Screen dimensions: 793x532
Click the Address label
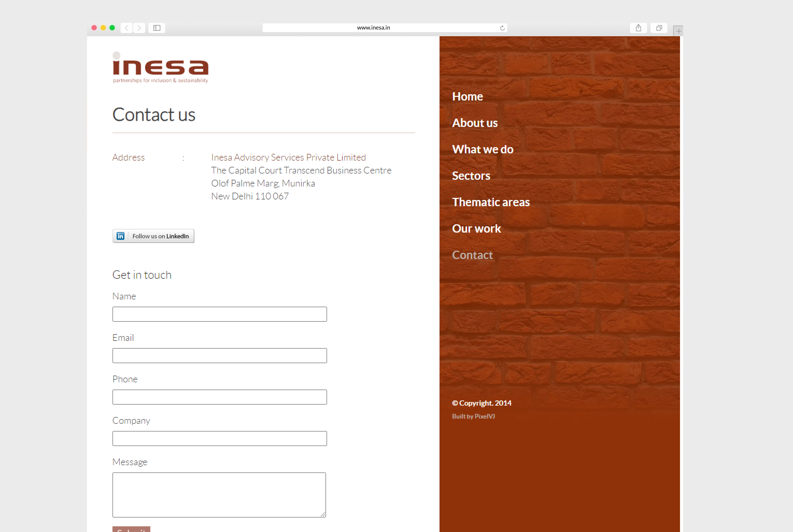128,157
